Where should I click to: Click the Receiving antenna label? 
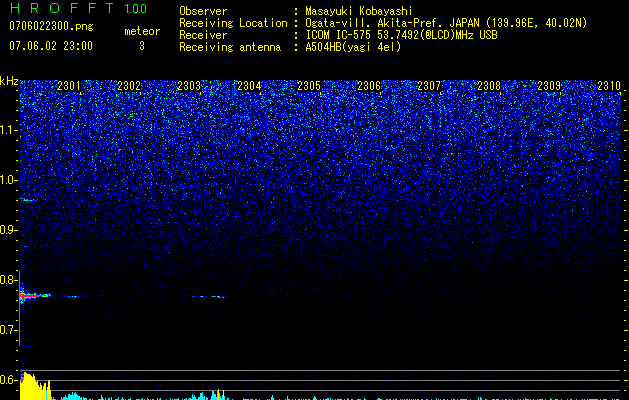pyautogui.click(x=230, y=47)
